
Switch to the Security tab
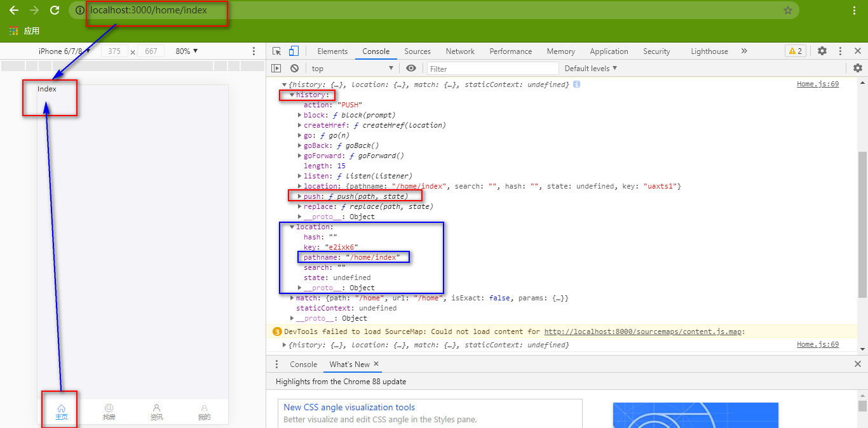pyautogui.click(x=656, y=51)
